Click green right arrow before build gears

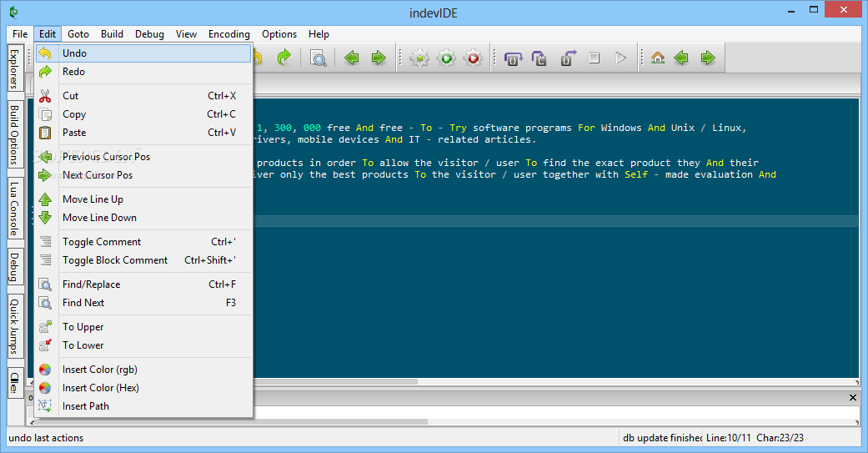click(379, 58)
